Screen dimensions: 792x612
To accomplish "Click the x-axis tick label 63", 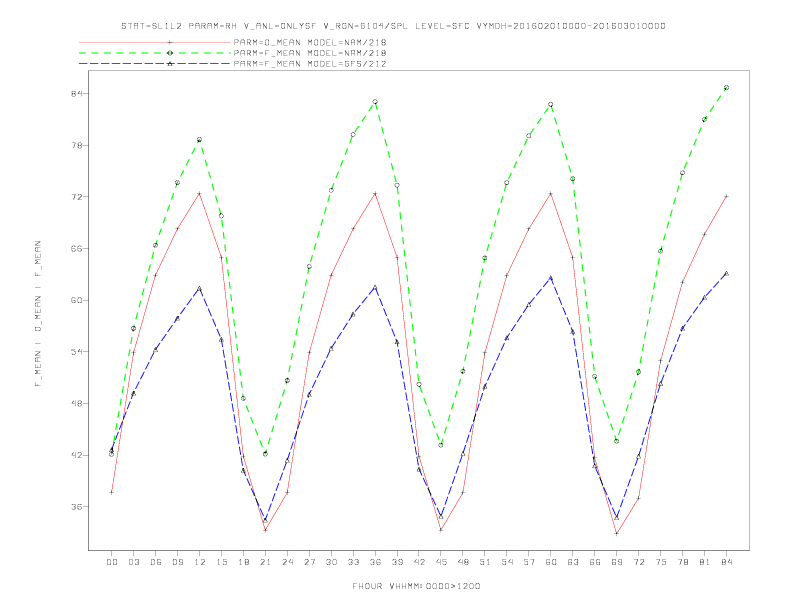I will pos(573,562).
